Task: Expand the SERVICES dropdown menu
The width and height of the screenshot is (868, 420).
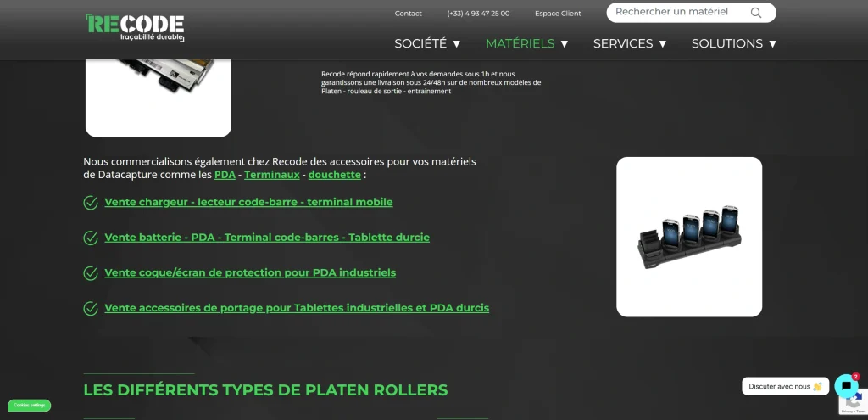Action: click(x=630, y=43)
